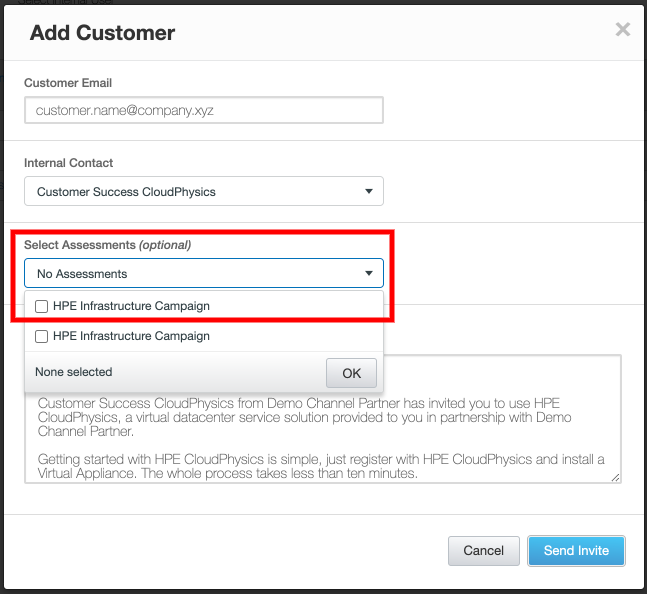The height and width of the screenshot is (594, 647).
Task: Close the Add Customer dialog
Action: [622, 30]
